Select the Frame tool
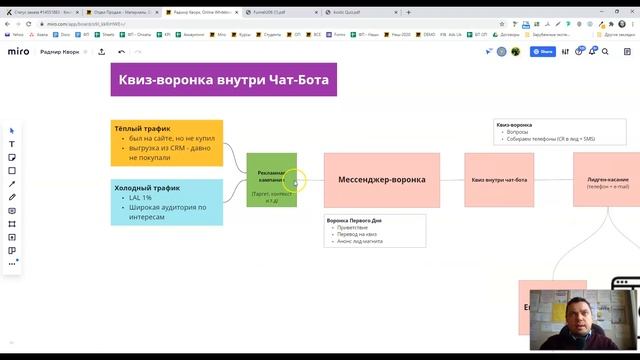The image size is (640, 360). 12,224
